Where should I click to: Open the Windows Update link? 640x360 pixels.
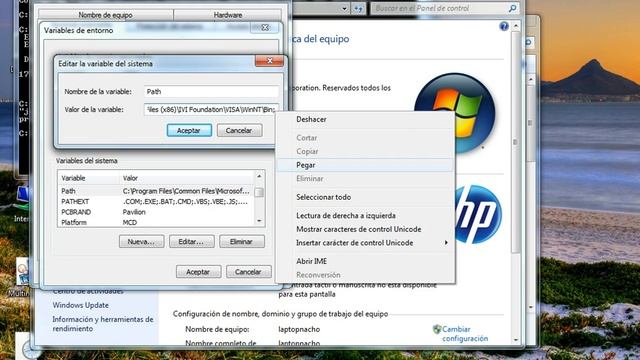click(x=80, y=305)
